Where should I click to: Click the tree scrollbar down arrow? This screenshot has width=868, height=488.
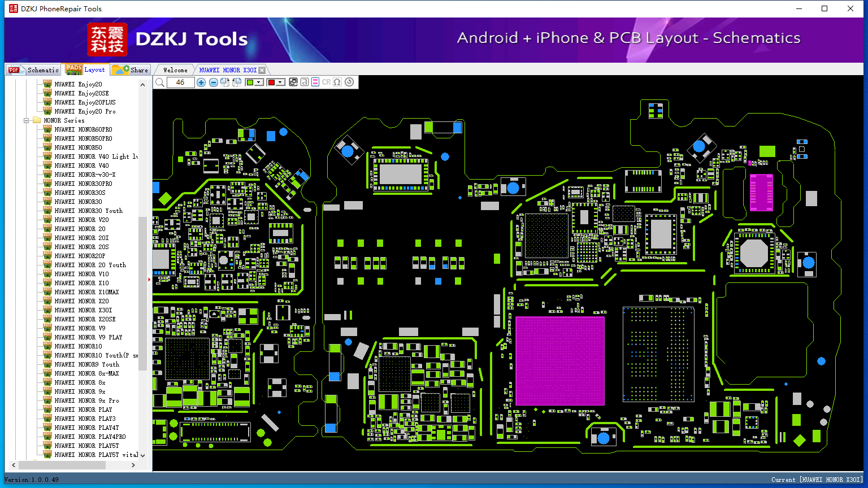click(142, 455)
